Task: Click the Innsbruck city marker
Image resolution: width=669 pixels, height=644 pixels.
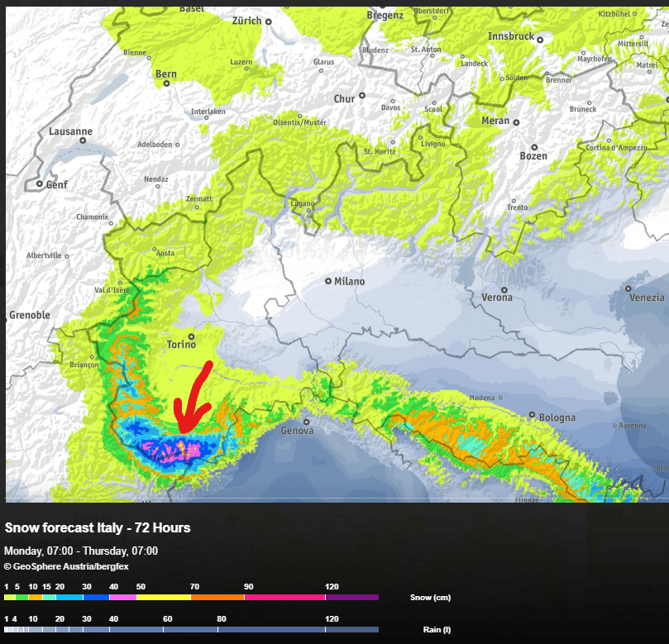Action: [540, 39]
